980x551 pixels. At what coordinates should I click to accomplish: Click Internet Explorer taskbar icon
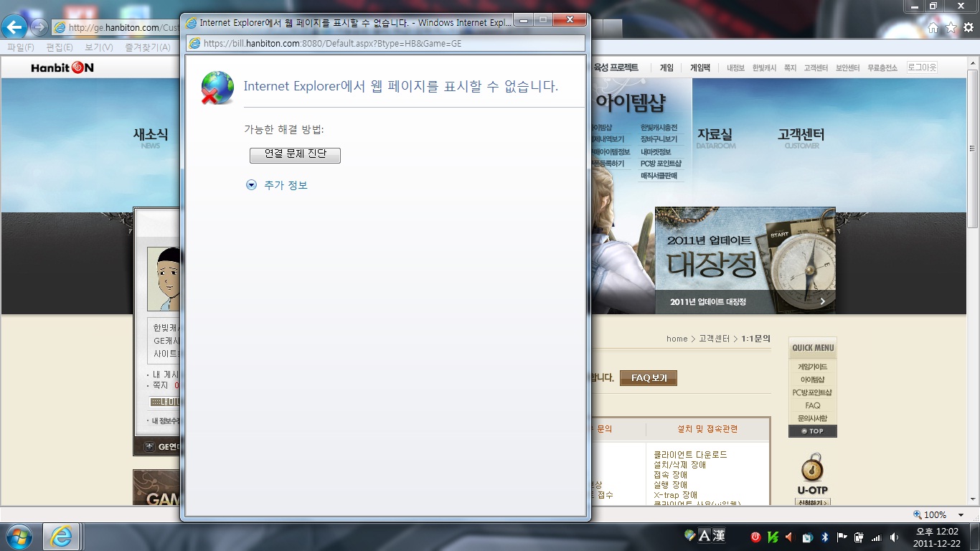(x=61, y=537)
